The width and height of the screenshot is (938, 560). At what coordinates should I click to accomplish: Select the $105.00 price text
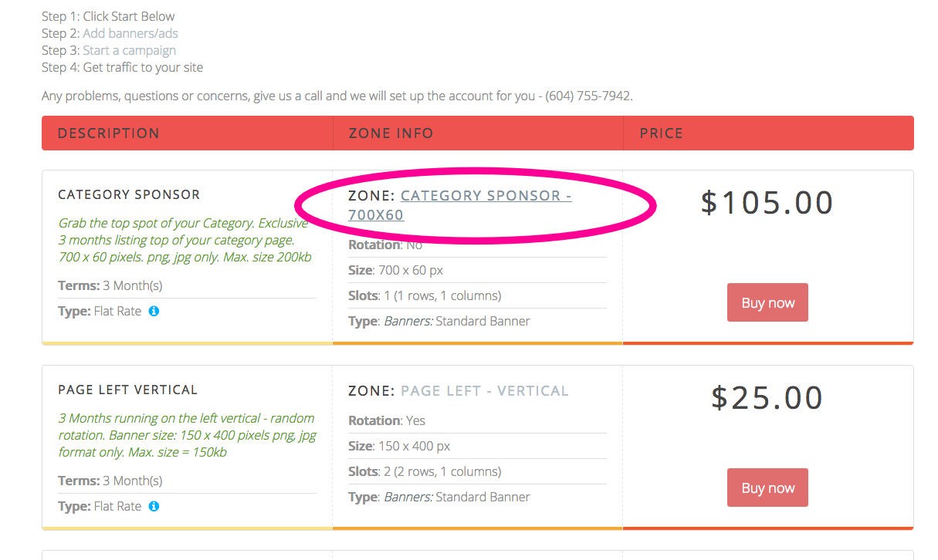coord(767,203)
